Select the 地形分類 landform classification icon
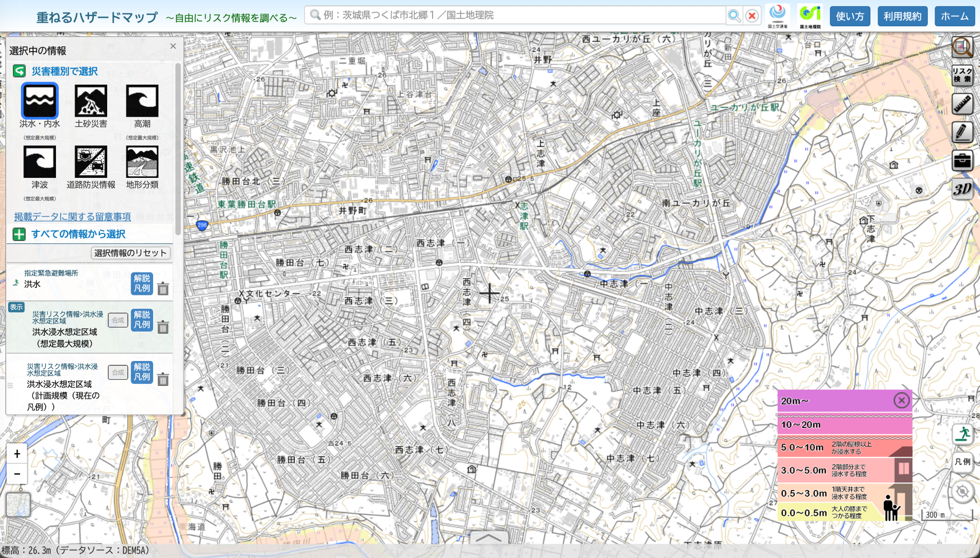Screen dimensions: 980x558 (142, 162)
